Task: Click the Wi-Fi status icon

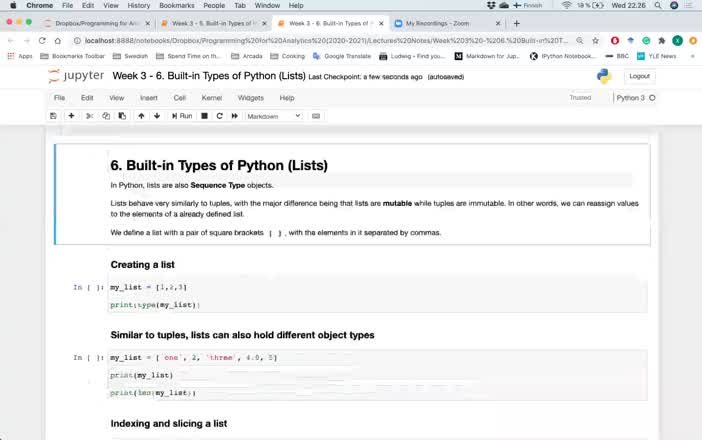Action: coord(567,5)
